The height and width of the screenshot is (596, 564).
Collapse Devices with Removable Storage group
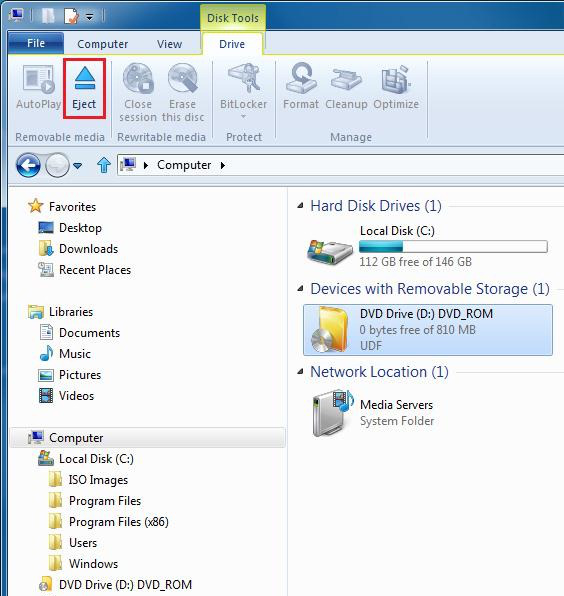[300, 289]
